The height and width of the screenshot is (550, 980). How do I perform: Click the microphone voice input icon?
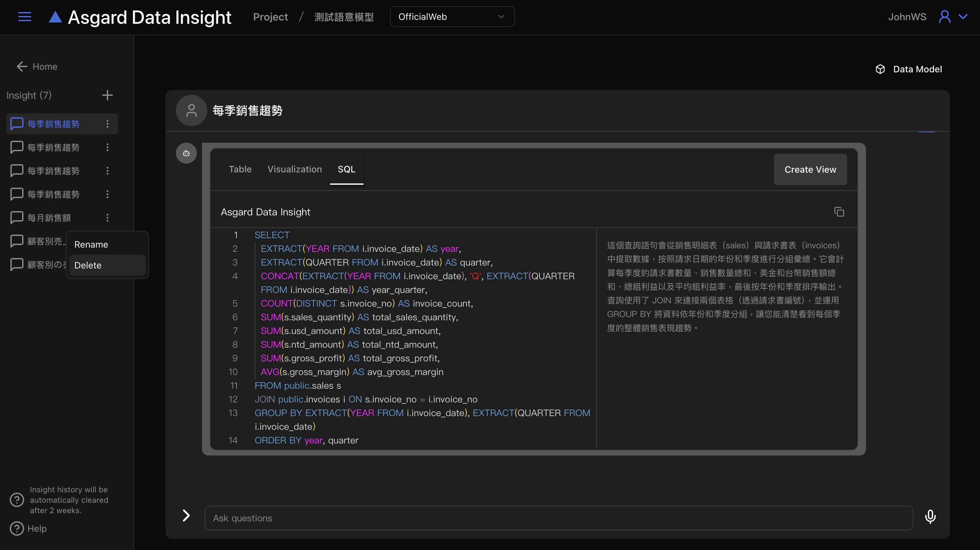coord(930,517)
